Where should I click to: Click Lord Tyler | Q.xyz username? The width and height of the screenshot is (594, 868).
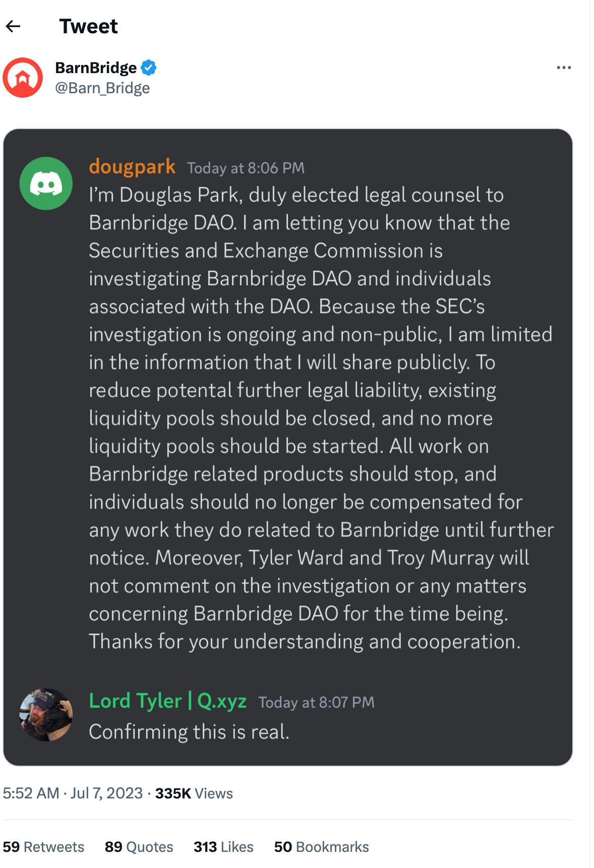(x=167, y=701)
